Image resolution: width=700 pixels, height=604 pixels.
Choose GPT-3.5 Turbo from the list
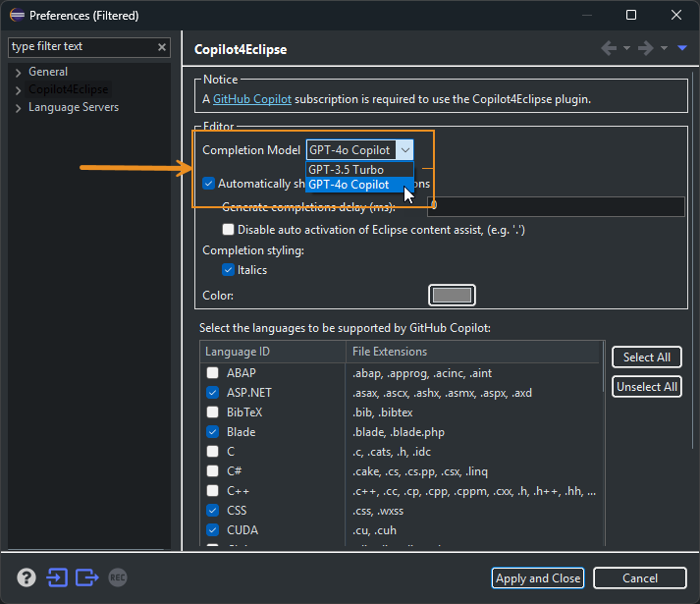click(x=360, y=170)
